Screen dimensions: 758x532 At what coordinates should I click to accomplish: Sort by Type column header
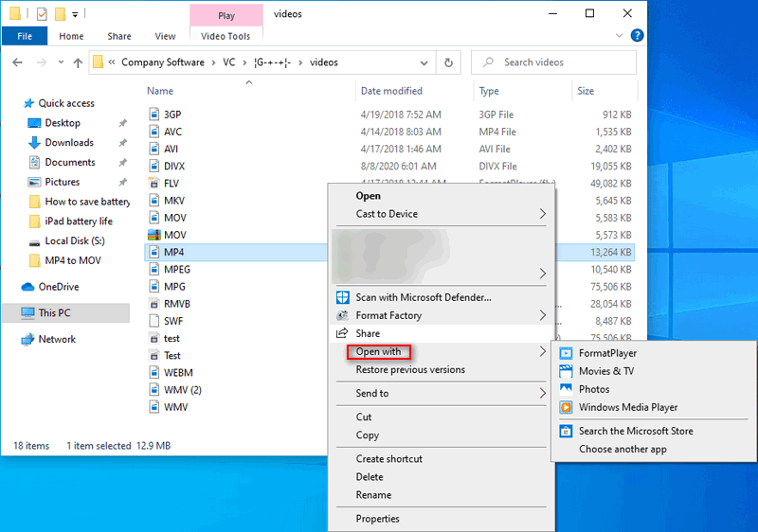[x=489, y=91]
